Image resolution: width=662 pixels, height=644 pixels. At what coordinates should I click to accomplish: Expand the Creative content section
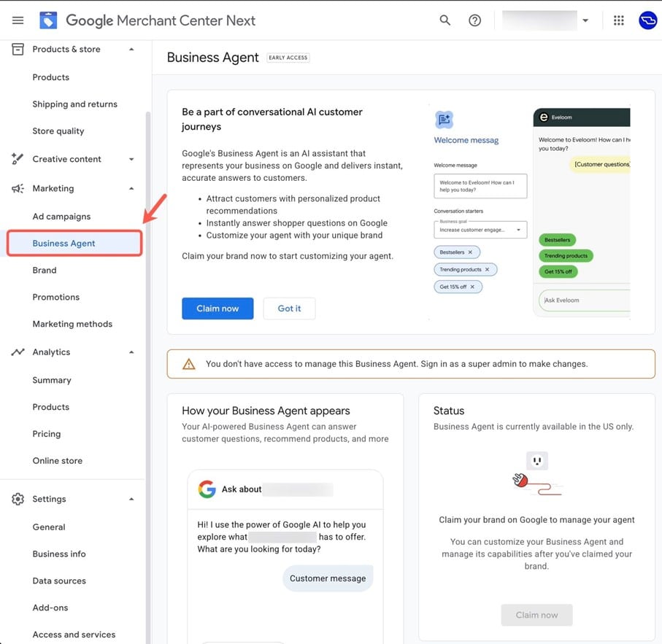tap(131, 160)
